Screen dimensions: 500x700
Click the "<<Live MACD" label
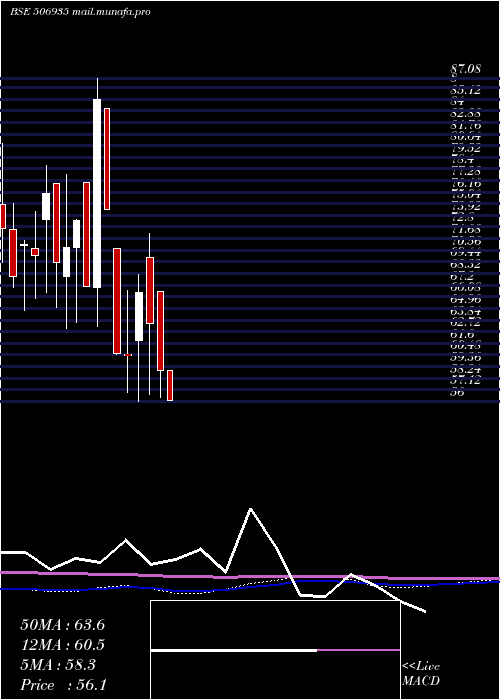421,674
